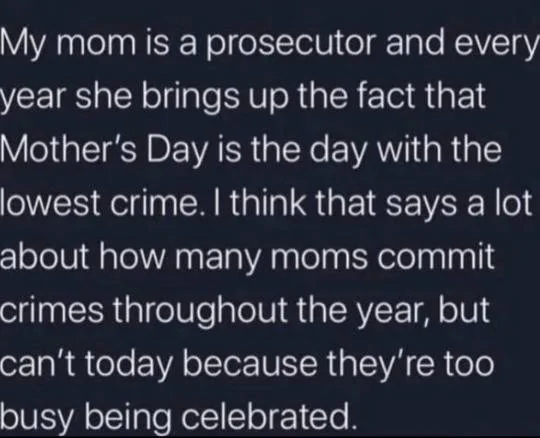Click the word "busy" in the last line
Screen dimensions: 540x438
[x=38, y=415]
